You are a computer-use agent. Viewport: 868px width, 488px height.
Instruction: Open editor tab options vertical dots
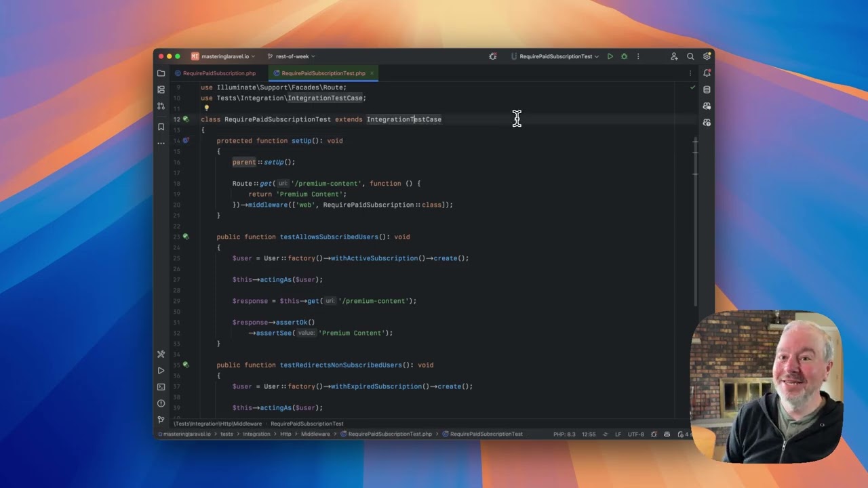(x=690, y=73)
